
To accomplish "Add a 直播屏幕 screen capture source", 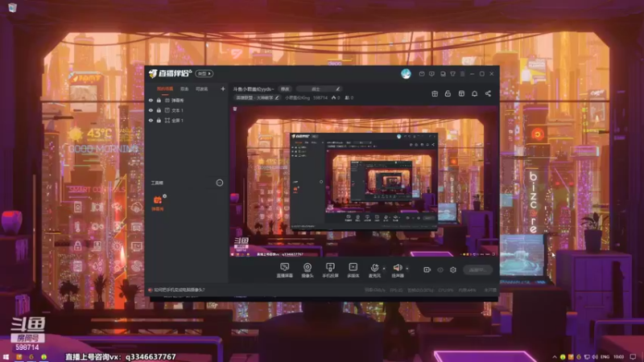I will 285,270.
